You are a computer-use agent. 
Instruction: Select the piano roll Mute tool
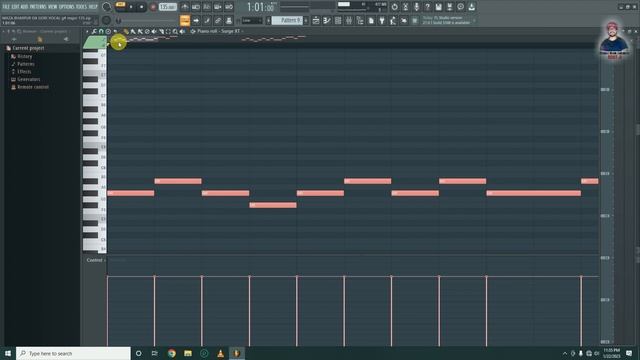(154, 31)
